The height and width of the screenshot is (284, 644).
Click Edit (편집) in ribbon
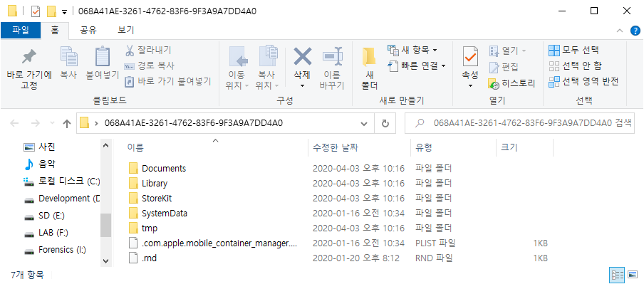pos(504,67)
